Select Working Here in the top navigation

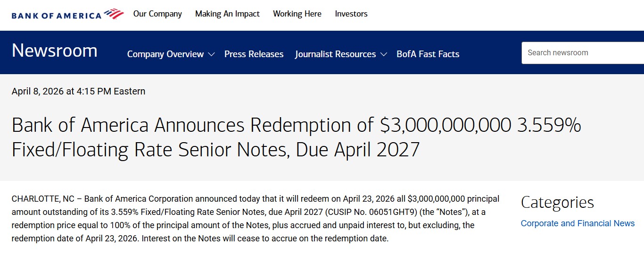click(297, 14)
